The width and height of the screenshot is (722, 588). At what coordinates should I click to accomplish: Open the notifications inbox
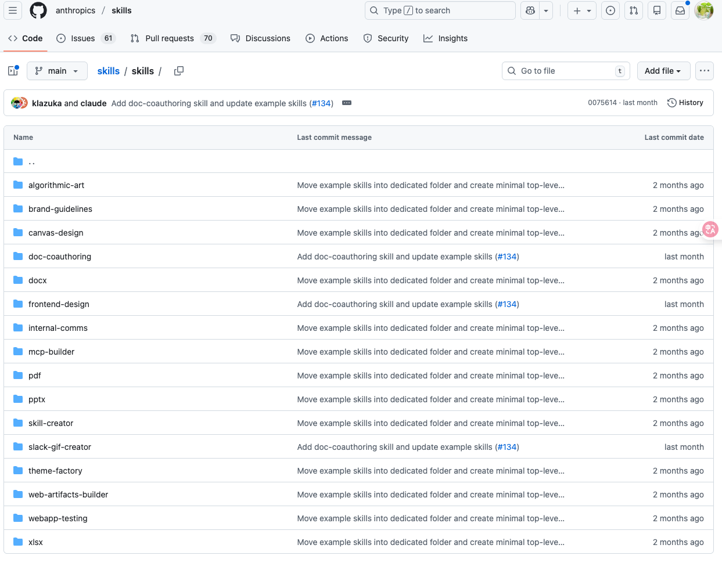[x=680, y=10]
